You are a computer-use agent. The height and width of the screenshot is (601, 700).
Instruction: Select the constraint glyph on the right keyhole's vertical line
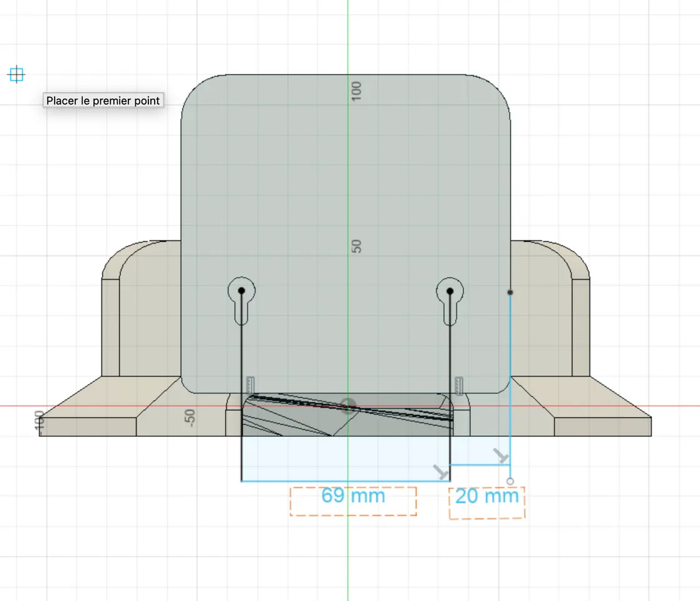pos(458,386)
